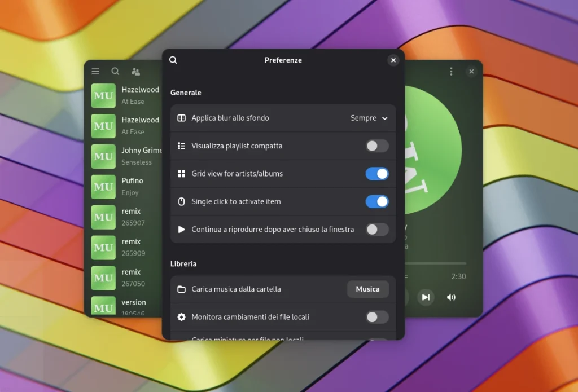Image resolution: width=578 pixels, height=392 pixels.
Task: Click the search icon in Preferenze dialog
Action: tap(173, 60)
